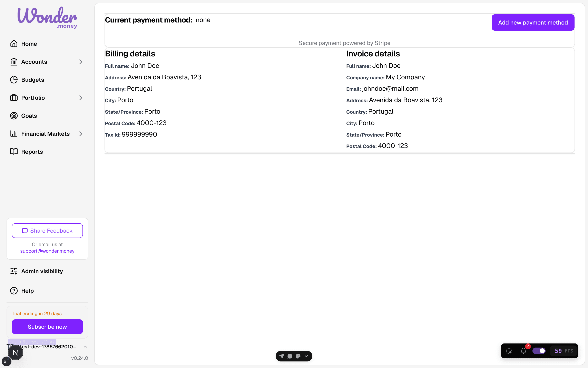
Task: Click the test-dev workspace name
Action: [48, 347]
